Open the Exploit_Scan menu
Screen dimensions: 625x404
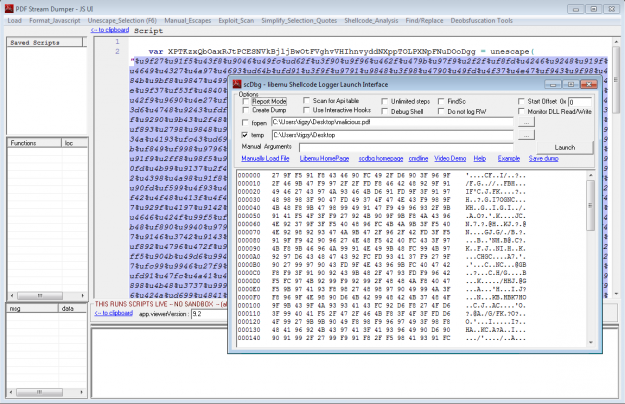point(223,20)
